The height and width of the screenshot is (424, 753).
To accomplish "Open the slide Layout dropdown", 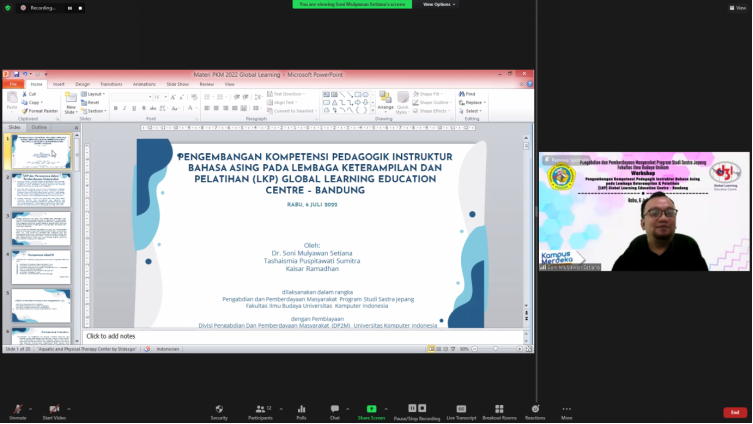I will (x=93, y=94).
